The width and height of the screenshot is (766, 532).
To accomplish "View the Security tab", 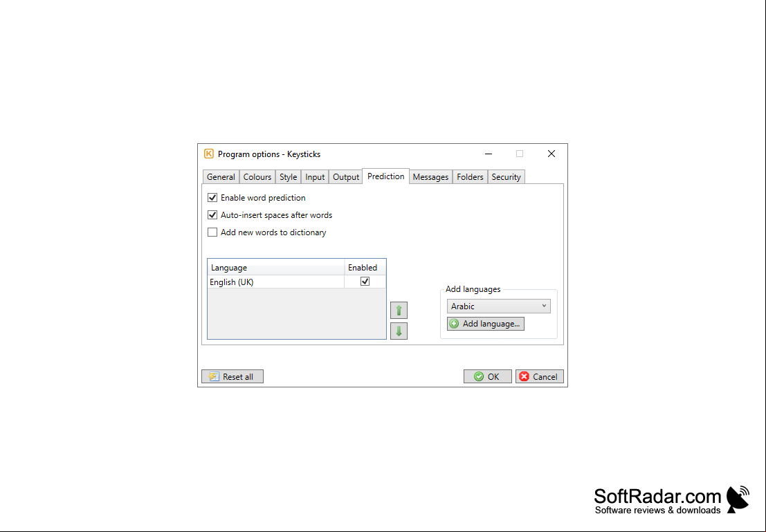I will 506,177.
